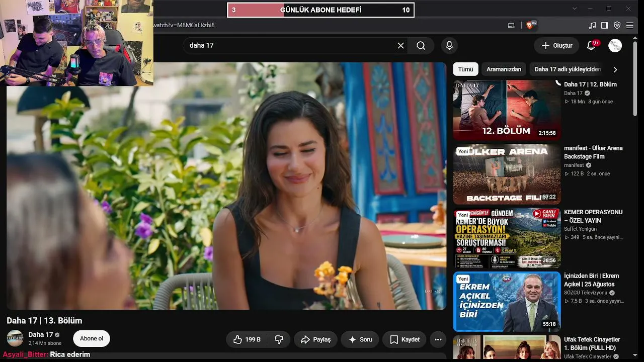
Task: Open more actions three-dot menu
Action: [x=438, y=339]
